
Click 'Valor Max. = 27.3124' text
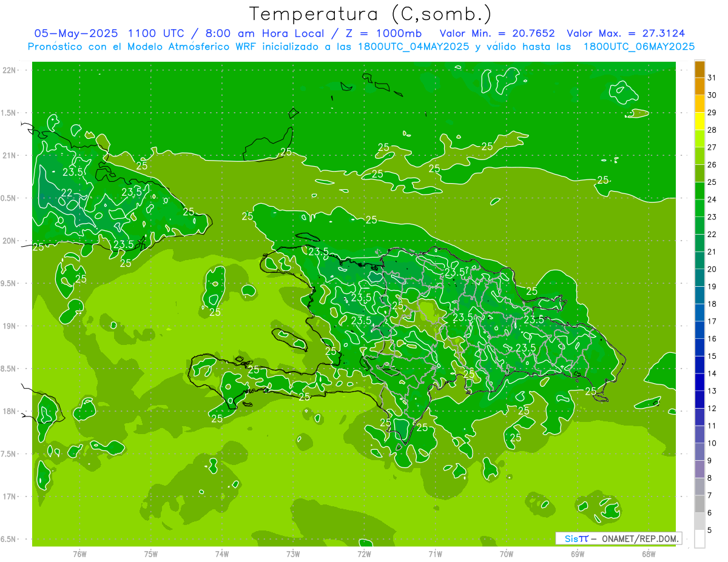(626, 33)
